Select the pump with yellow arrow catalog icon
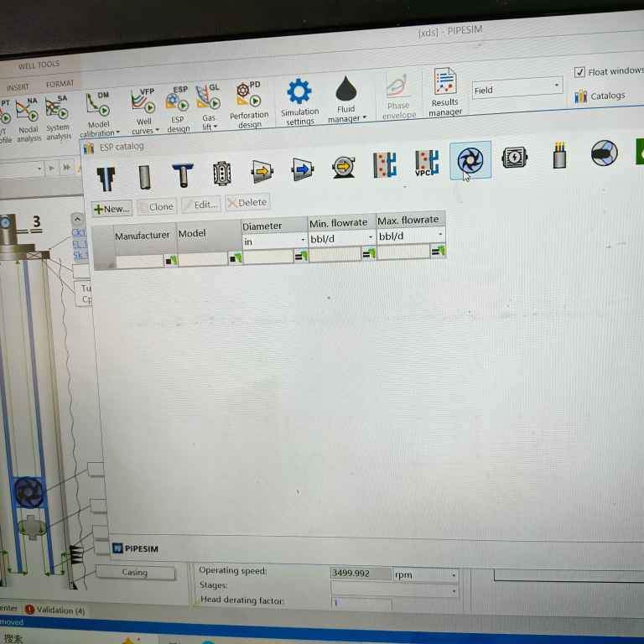Image resolution: width=644 pixels, height=644 pixels. click(344, 167)
